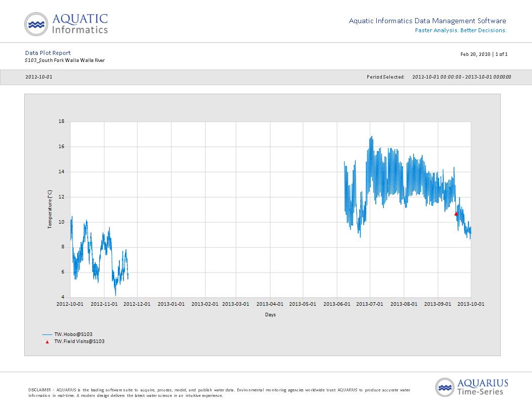The width and height of the screenshot is (532, 411).
Task: Click the x-axis date '2013-01-01'
Action: pyautogui.click(x=171, y=304)
